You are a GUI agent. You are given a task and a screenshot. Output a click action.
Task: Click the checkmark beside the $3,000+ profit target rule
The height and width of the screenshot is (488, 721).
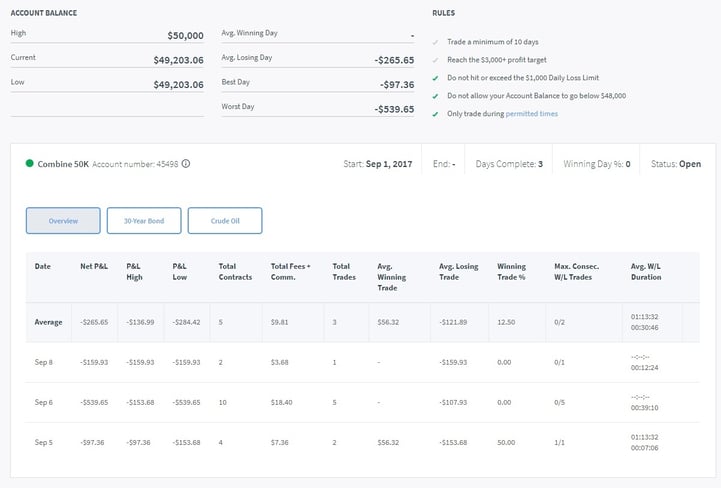pyautogui.click(x=435, y=62)
